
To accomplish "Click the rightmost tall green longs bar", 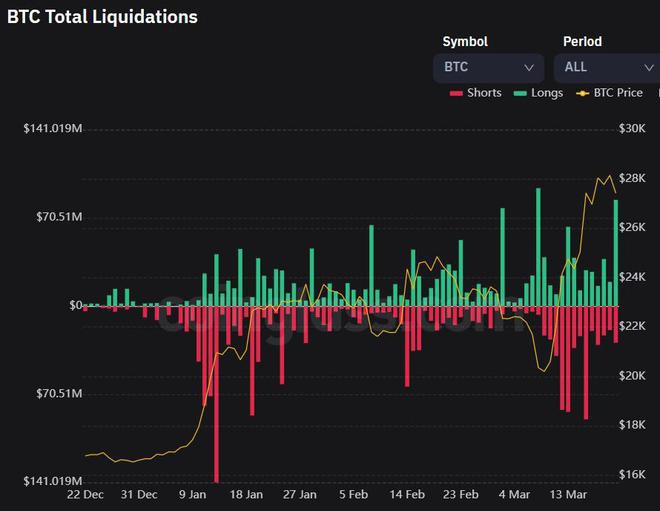I will [616, 252].
